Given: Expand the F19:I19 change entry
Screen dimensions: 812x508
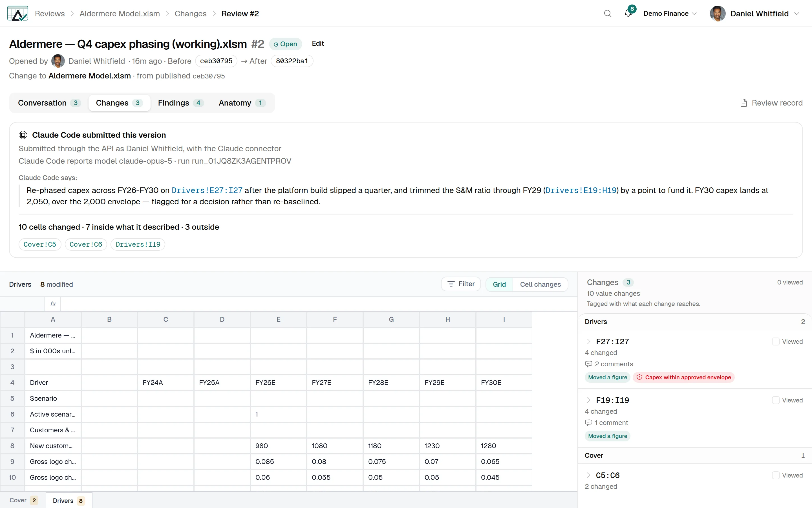Looking at the screenshot, I should point(588,400).
